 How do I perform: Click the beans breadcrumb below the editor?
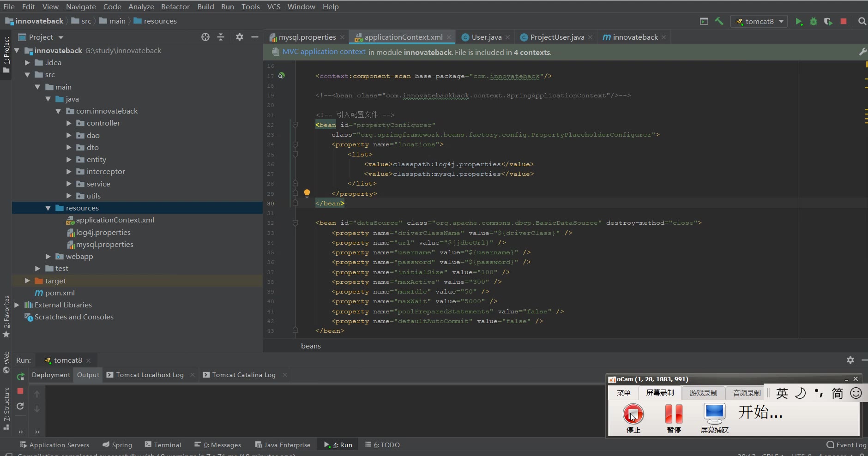tap(311, 346)
